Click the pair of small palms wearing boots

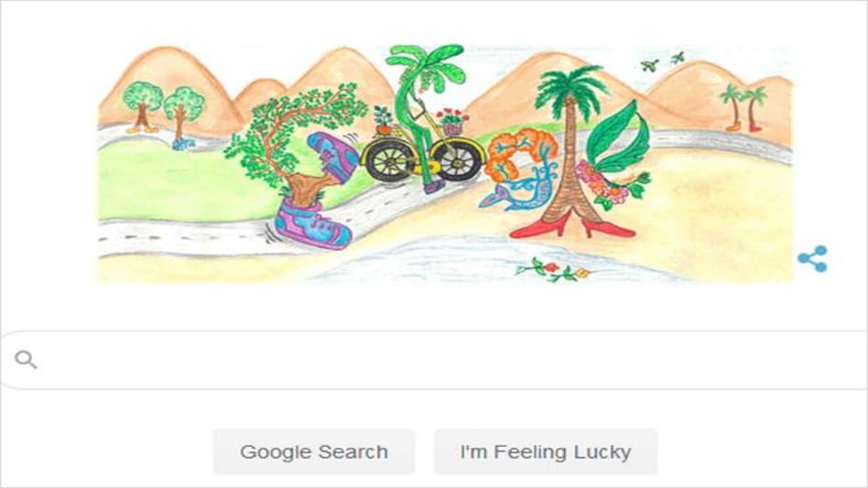[743, 108]
